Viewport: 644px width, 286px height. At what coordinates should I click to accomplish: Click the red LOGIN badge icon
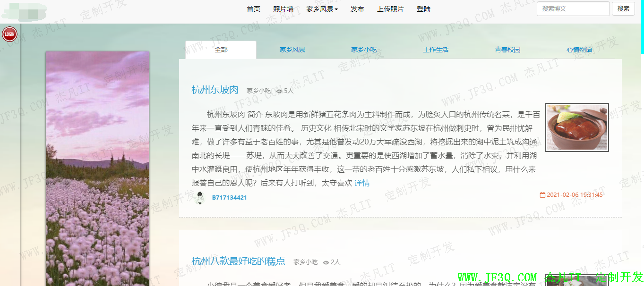(x=9, y=34)
